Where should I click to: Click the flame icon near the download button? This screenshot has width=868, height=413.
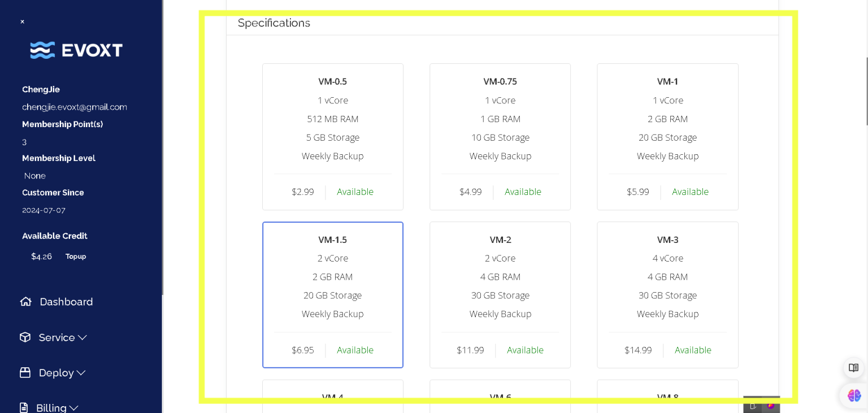point(771,406)
